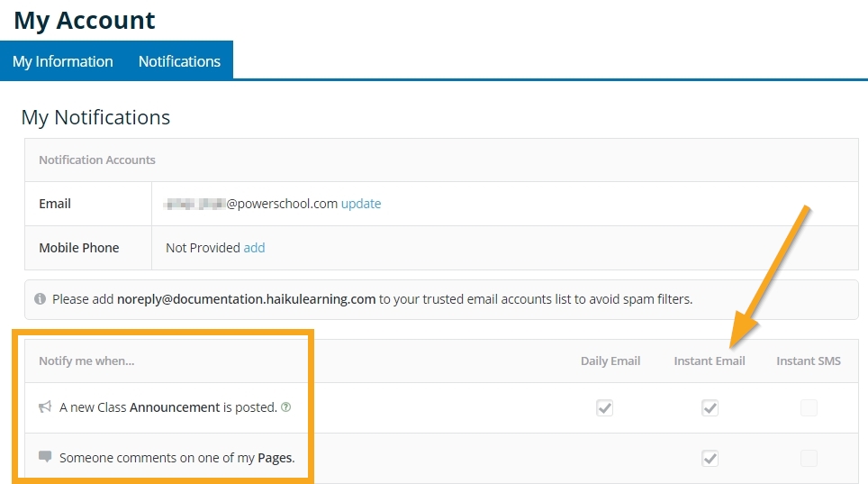Click the noreply email address in notice
Screen dimensions: 868x484
[x=246, y=299]
